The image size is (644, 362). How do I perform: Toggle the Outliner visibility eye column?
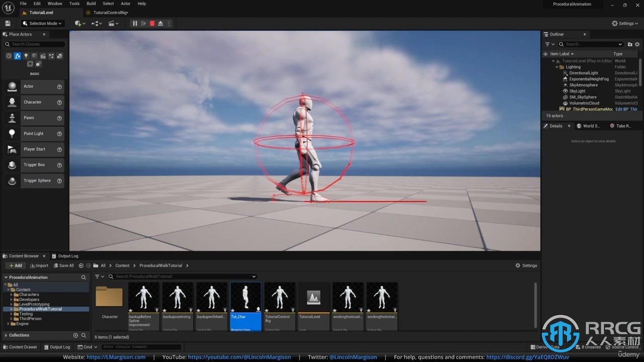click(545, 54)
